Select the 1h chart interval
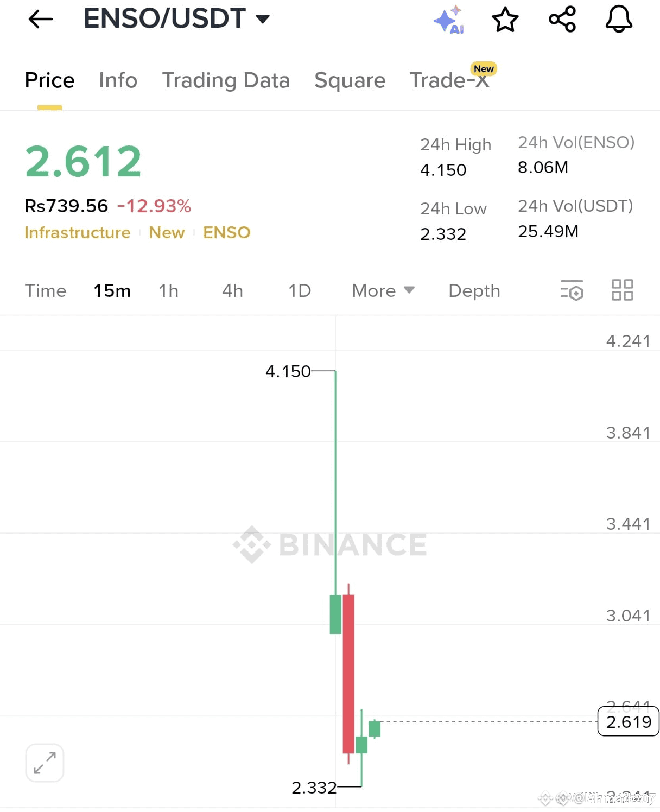The height and width of the screenshot is (812, 660). (168, 291)
